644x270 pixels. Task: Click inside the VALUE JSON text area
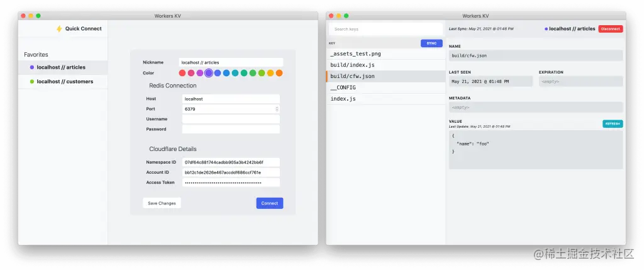click(536, 150)
